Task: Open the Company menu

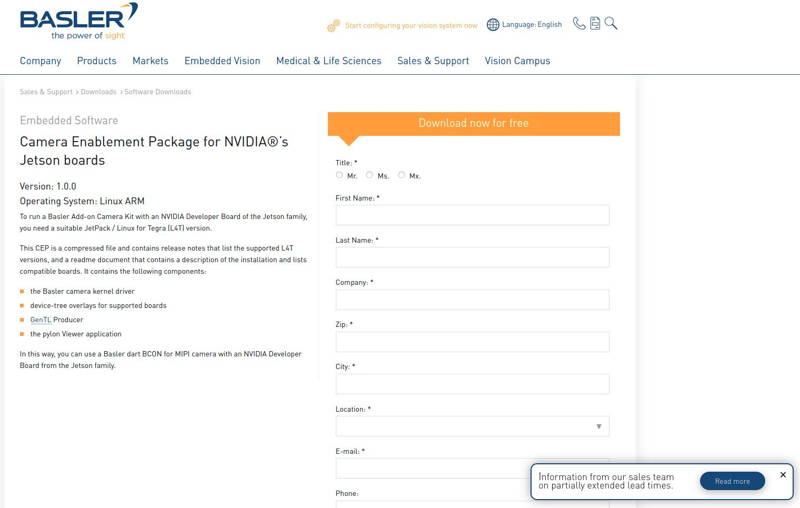Action: [x=40, y=61]
